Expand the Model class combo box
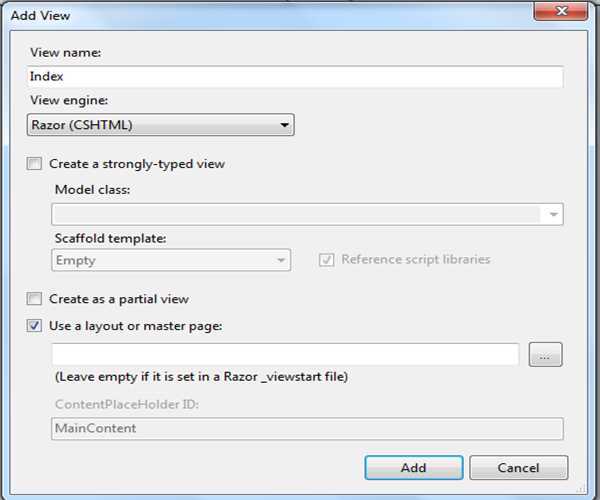 coord(552,214)
